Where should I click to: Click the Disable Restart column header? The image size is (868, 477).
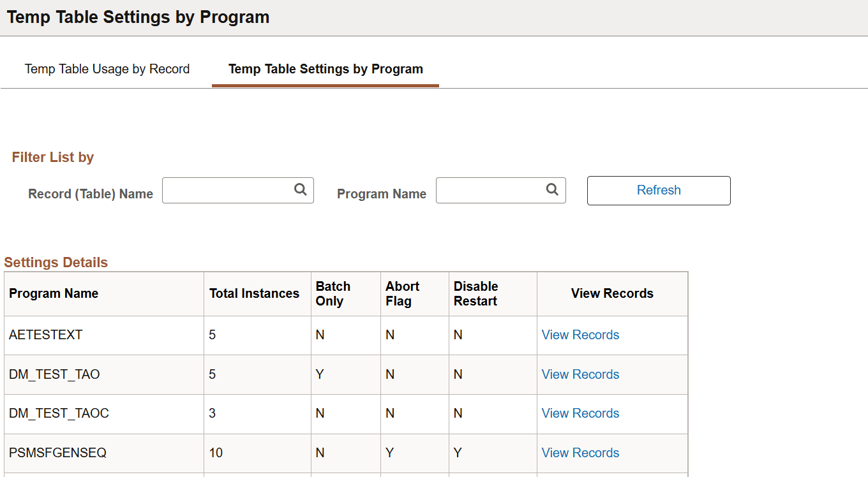[x=475, y=293]
